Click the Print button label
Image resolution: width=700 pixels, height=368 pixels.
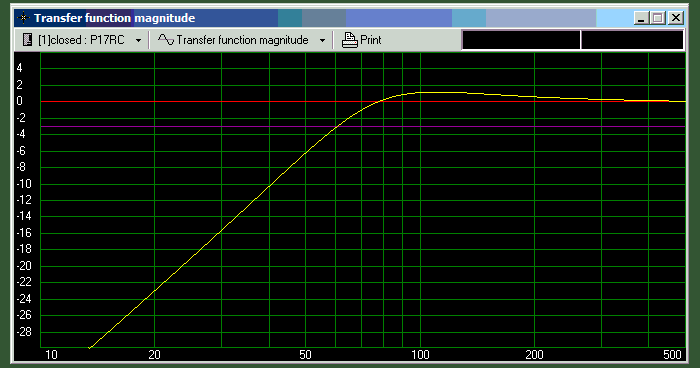(x=371, y=40)
